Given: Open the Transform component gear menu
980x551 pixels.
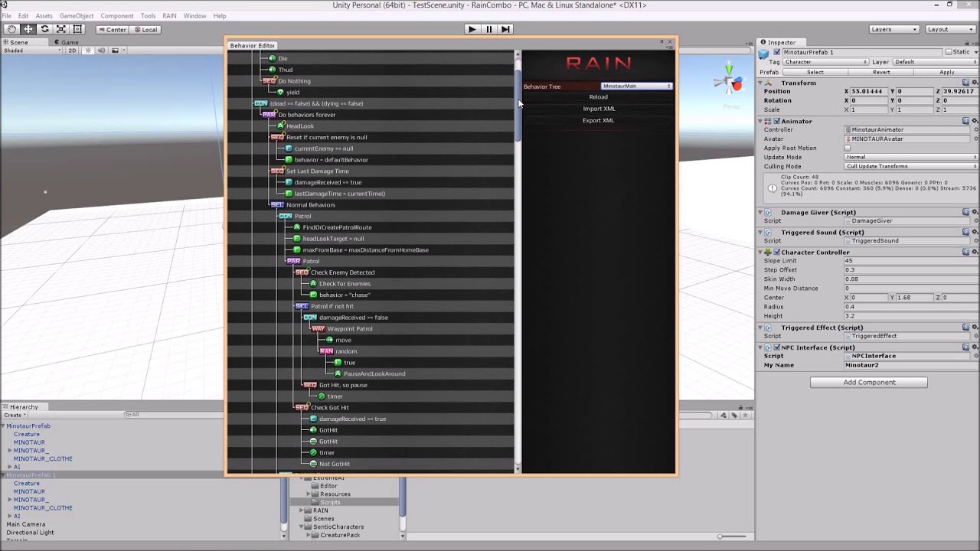Looking at the screenshot, I should pos(975,83).
